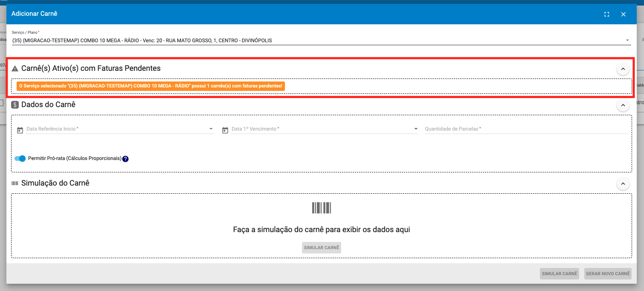This screenshot has width=644, height=291.
Task: Click the Permitir Pró-rata (Cálculos Proporcionais) label
Action: 75,158
